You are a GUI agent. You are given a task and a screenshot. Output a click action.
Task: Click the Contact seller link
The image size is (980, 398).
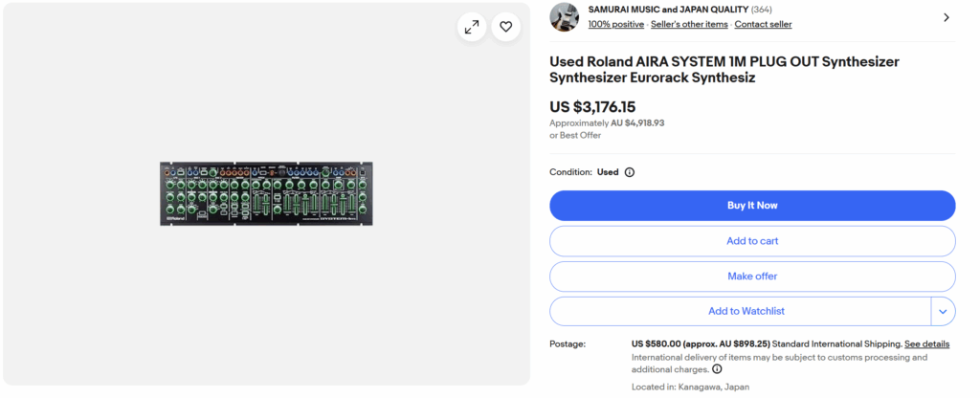coord(763,24)
